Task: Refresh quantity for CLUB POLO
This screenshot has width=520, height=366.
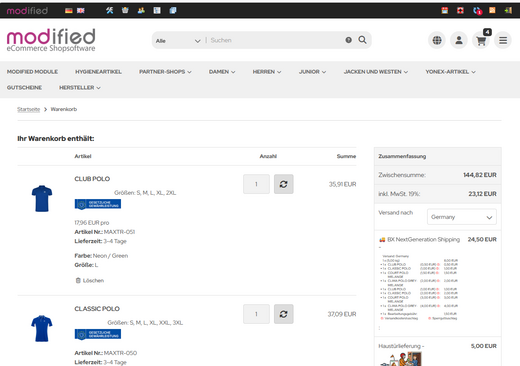Action: click(x=284, y=184)
